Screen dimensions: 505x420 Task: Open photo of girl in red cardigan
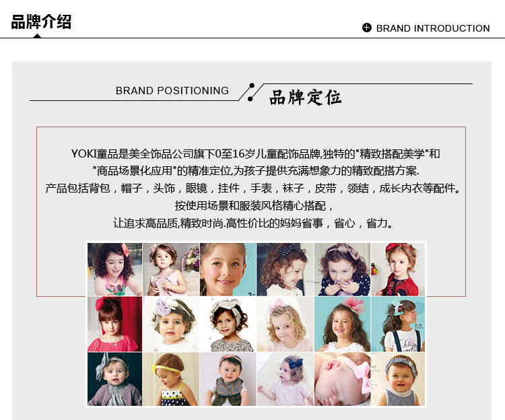398,269
